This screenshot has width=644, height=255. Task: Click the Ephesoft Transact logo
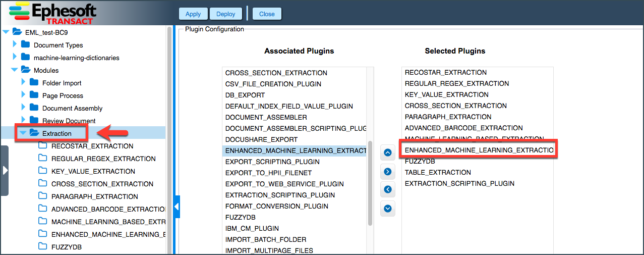(x=53, y=13)
